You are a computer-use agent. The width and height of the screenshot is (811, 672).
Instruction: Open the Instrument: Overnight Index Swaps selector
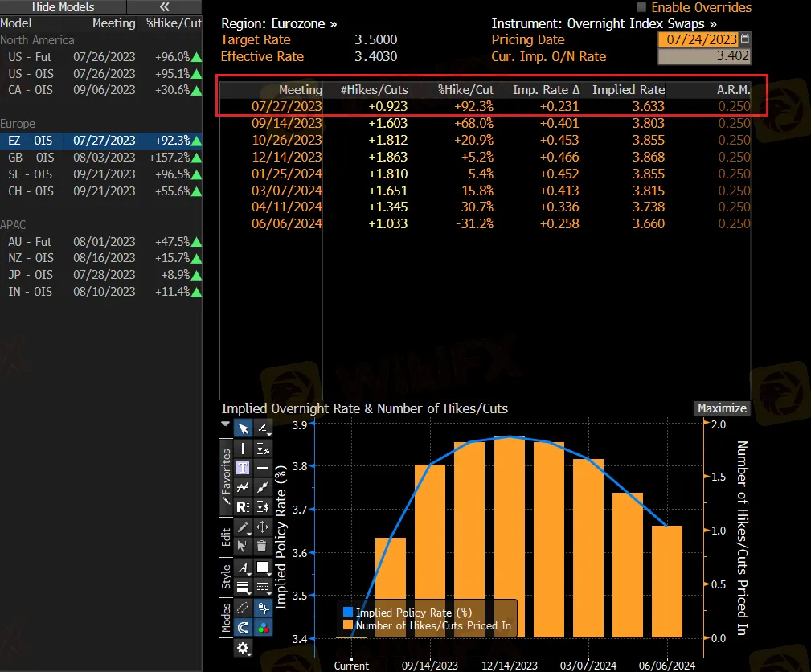tap(604, 24)
